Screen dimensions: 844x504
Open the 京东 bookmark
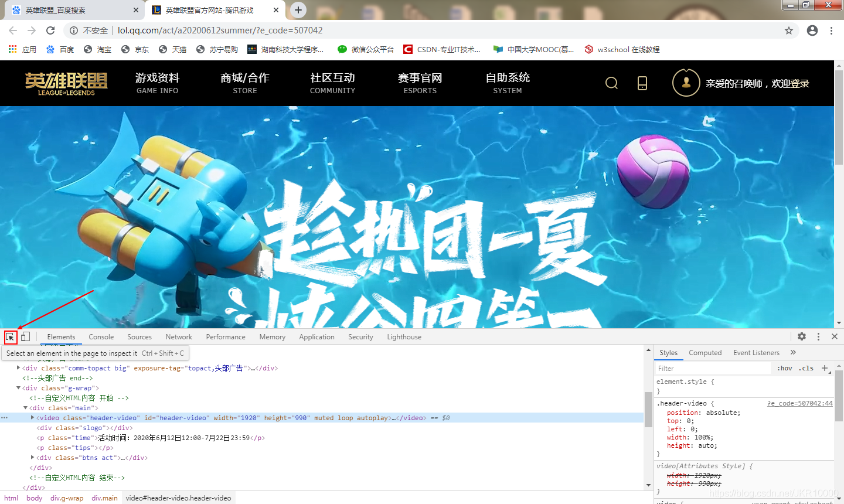[x=135, y=49]
